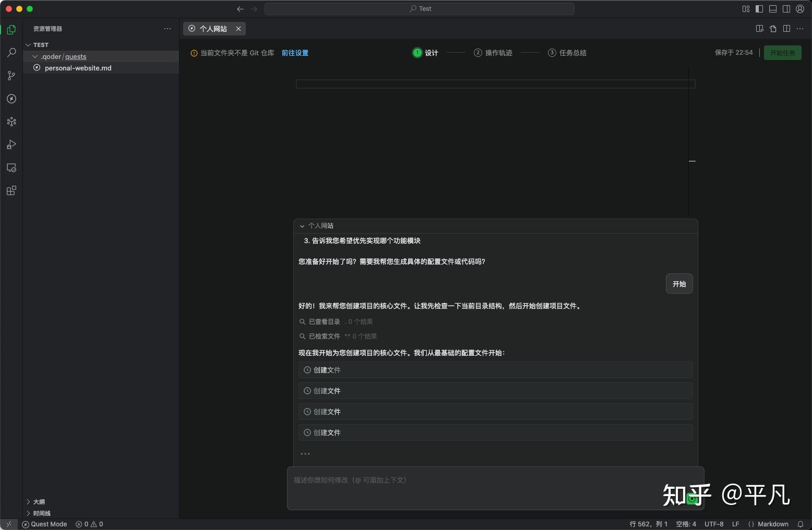Split the editor using the split icon
Viewport: 812px width, 530px height.
click(x=786, y=29)
